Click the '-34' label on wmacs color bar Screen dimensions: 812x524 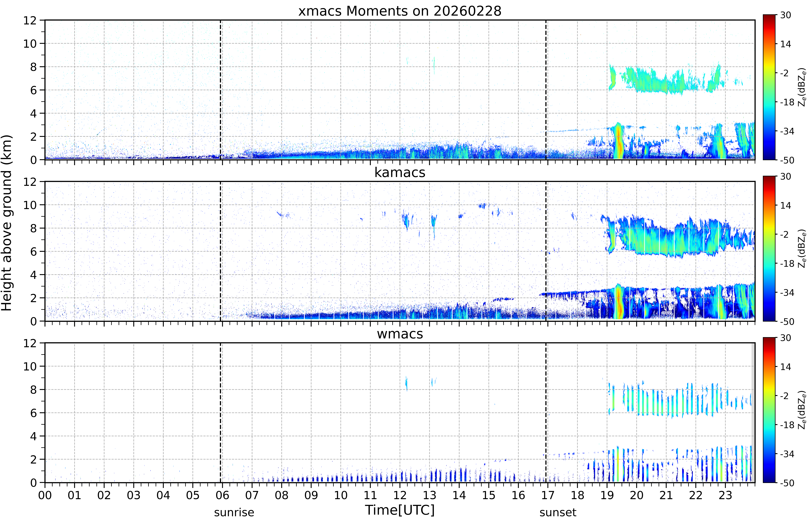pyautogui.click(x=787, y=454)
